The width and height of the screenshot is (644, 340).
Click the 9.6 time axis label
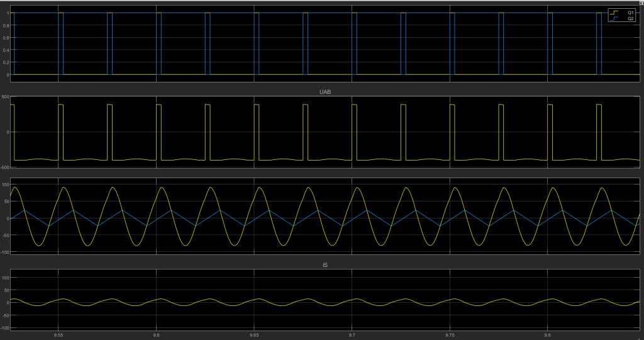156,336
